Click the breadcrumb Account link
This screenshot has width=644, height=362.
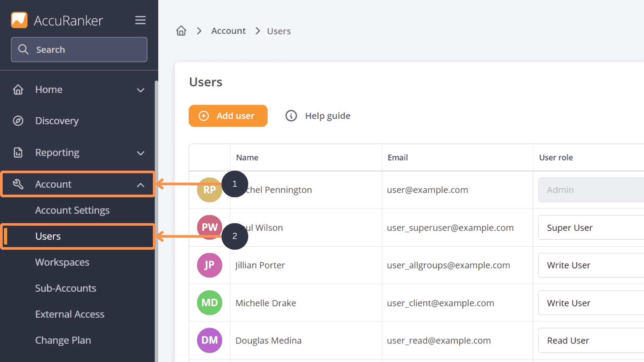228,31
